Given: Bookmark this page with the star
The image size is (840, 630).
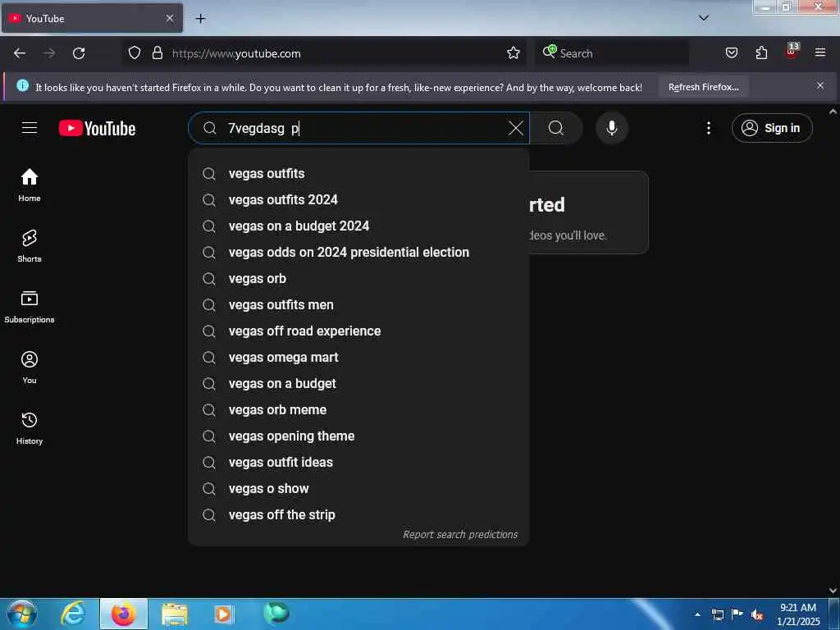Looking at the screenshot, I should [x=514, y=53].
